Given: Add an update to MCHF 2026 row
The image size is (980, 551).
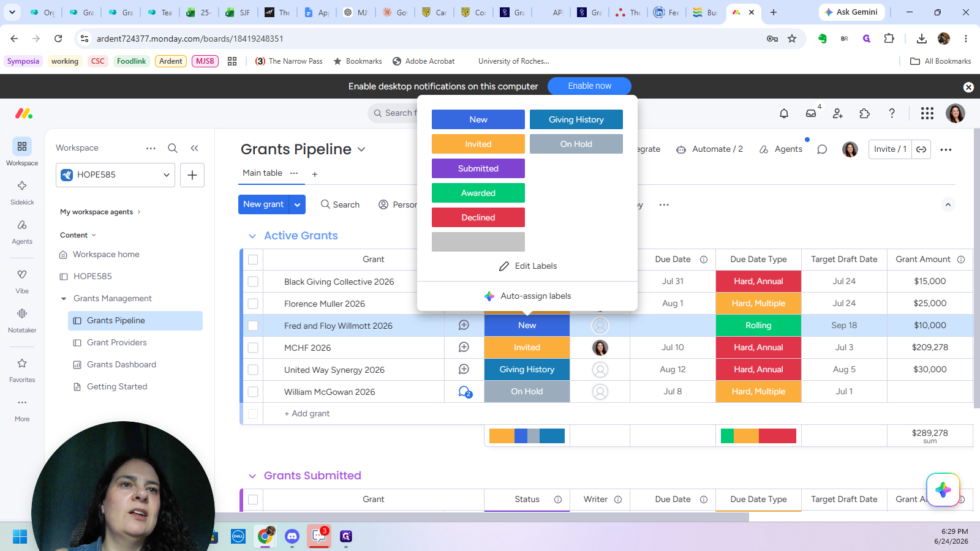Looking at the screenshot, I should pyautogui.click(x=464, y=348).
